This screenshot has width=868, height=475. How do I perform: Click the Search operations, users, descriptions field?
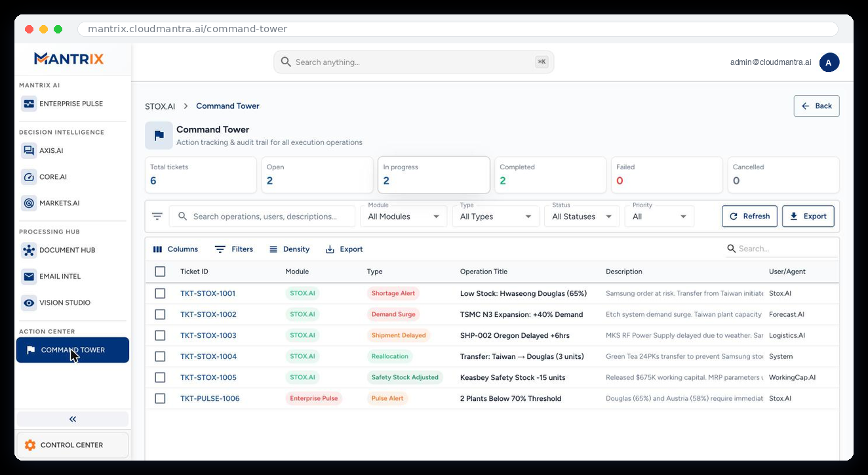(262, 217)
